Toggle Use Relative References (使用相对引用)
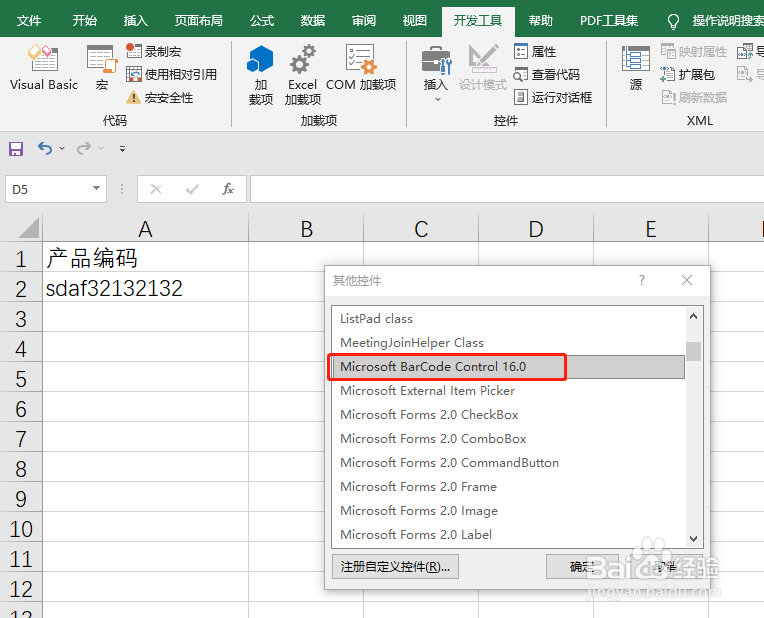The height and width of the screenshot is (618, 764). tap(172, 74)
